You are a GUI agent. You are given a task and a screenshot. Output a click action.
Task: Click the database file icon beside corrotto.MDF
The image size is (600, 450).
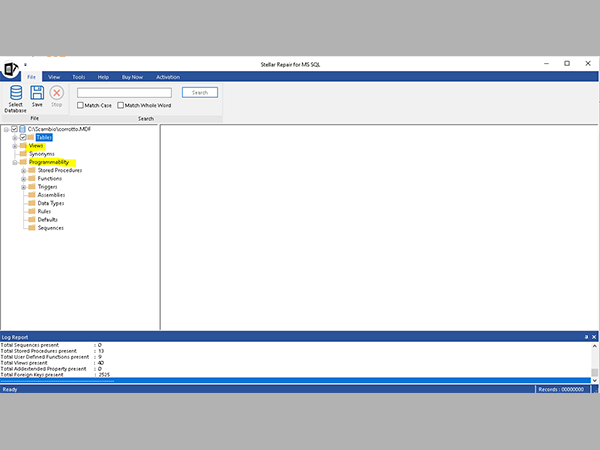click(23, 129)
